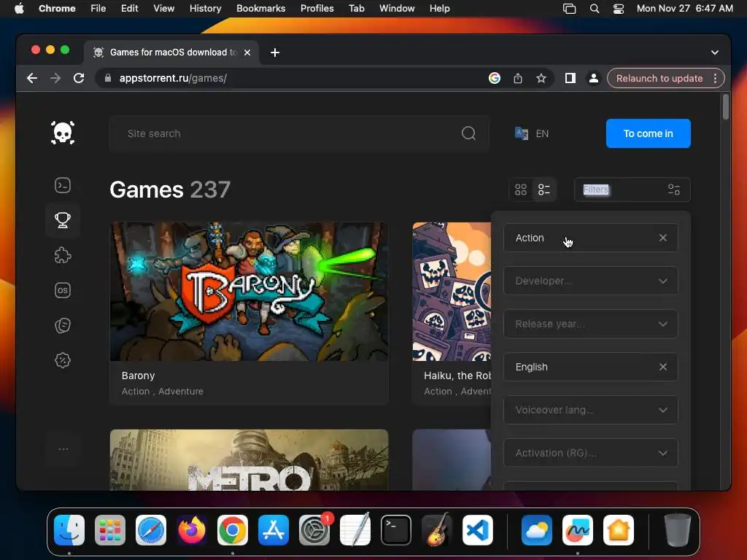Viewport: 747px width, 560px height.
Task: Click the To come in button
Action: click(648, 133)
